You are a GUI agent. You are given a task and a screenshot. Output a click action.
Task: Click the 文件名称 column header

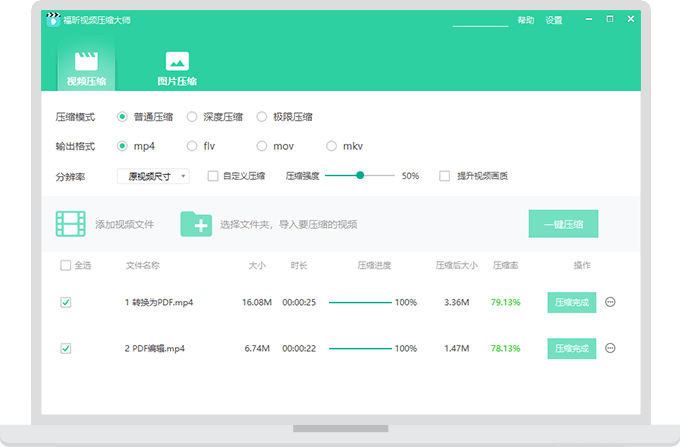pyautogui.click(x=143, y=265)
